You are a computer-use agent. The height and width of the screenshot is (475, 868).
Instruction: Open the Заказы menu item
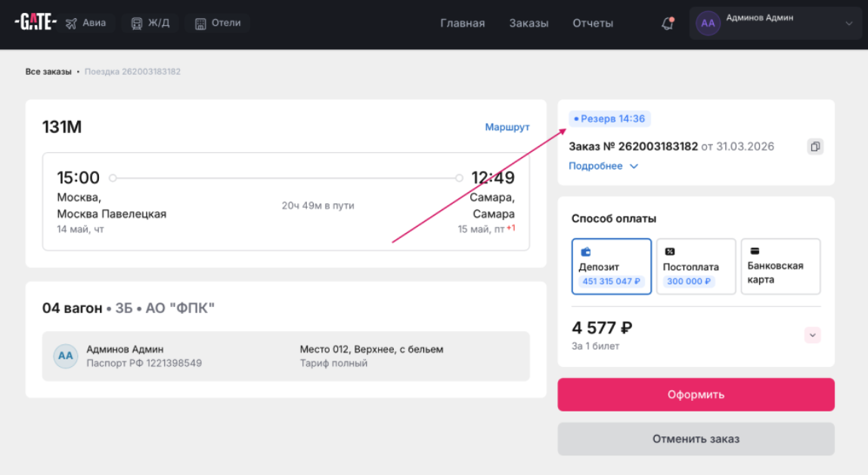point(529,23)
